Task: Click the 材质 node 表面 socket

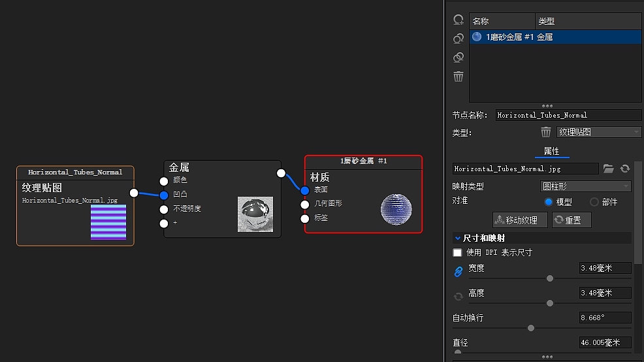Action: coord(305,190)
